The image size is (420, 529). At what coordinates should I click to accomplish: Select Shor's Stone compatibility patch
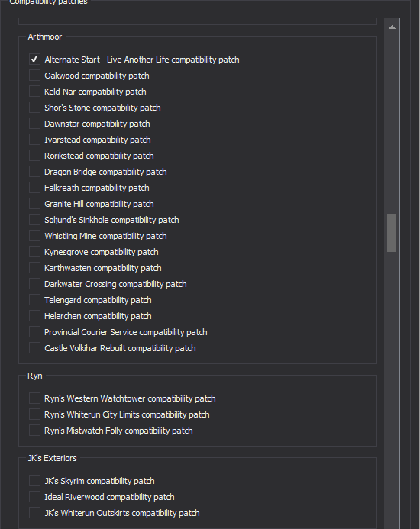click(x=34, y=108)
